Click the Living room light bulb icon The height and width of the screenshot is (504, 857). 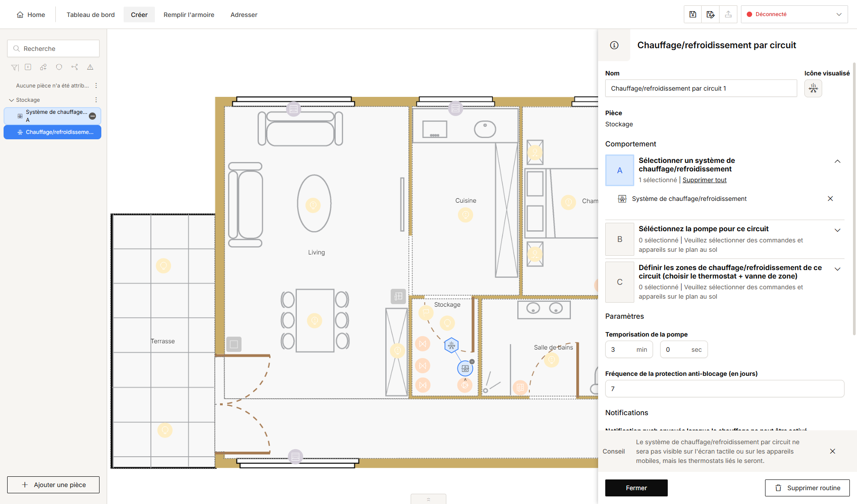pos(313,205)
